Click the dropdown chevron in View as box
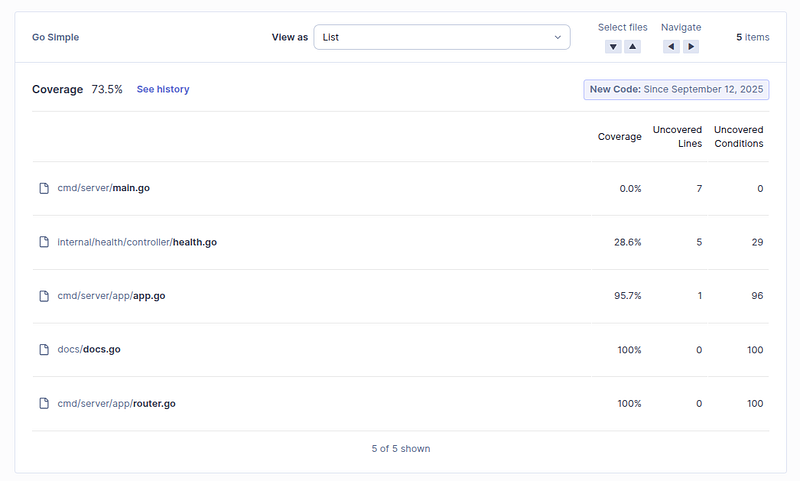800x481 pixels. pos(558,37)
